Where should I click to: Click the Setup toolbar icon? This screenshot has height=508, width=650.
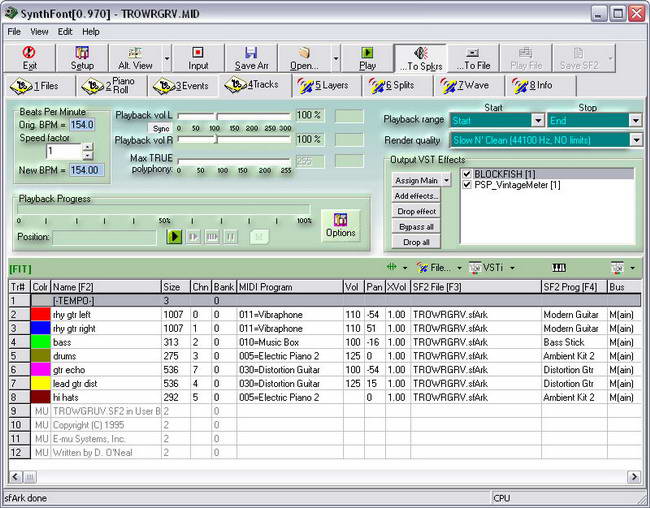click(82, 52)
